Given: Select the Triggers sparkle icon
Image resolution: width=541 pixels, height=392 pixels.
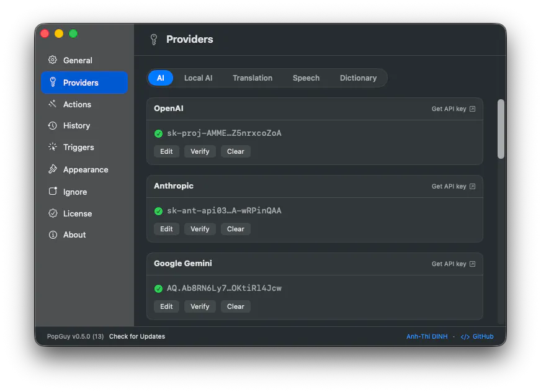Looking at the screenshot, I should click(x=53, y=147).
